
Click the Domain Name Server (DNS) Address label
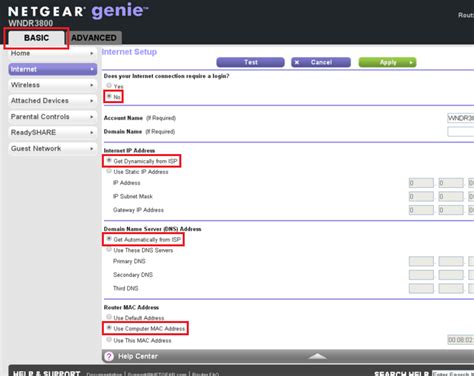tap(152, 229)
